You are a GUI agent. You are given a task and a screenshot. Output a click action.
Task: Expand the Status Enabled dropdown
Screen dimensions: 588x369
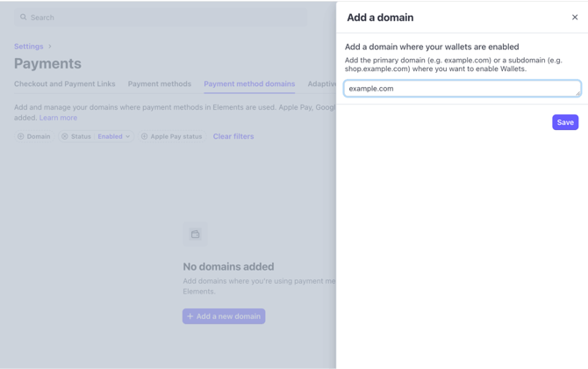[113, 136]
